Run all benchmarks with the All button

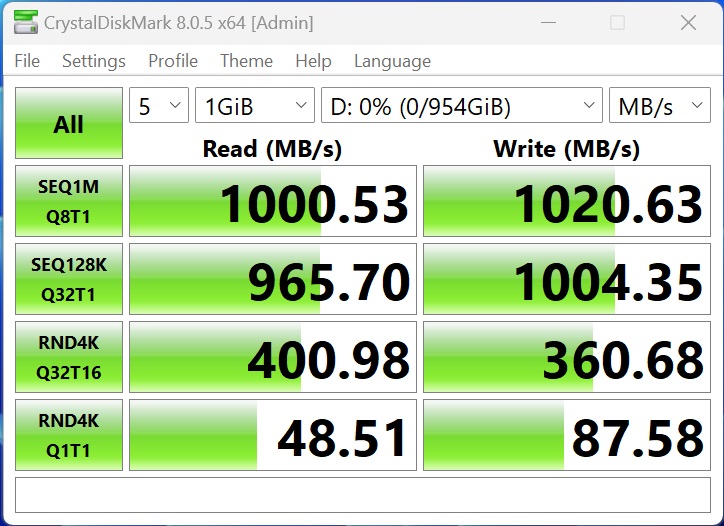pos(69,124)
